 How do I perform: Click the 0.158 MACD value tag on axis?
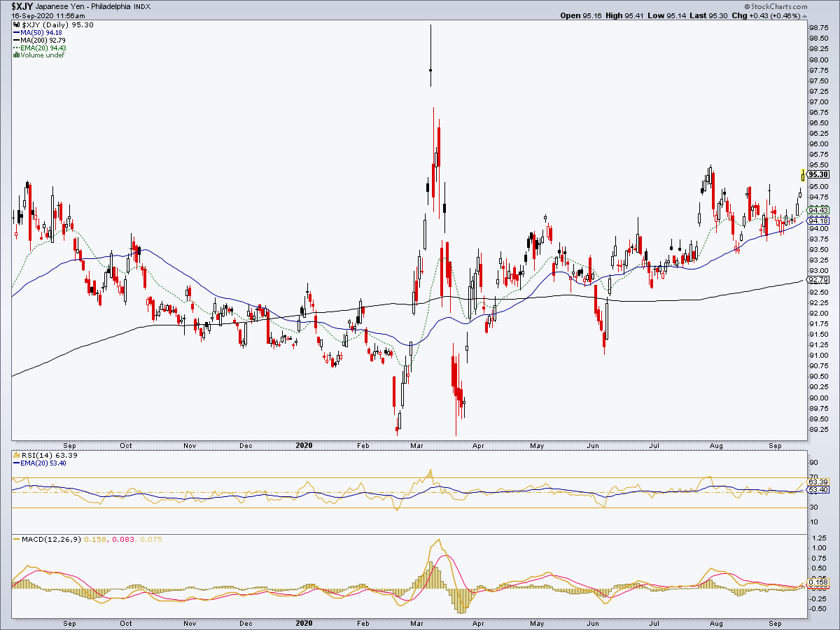(x=818, y=582)
